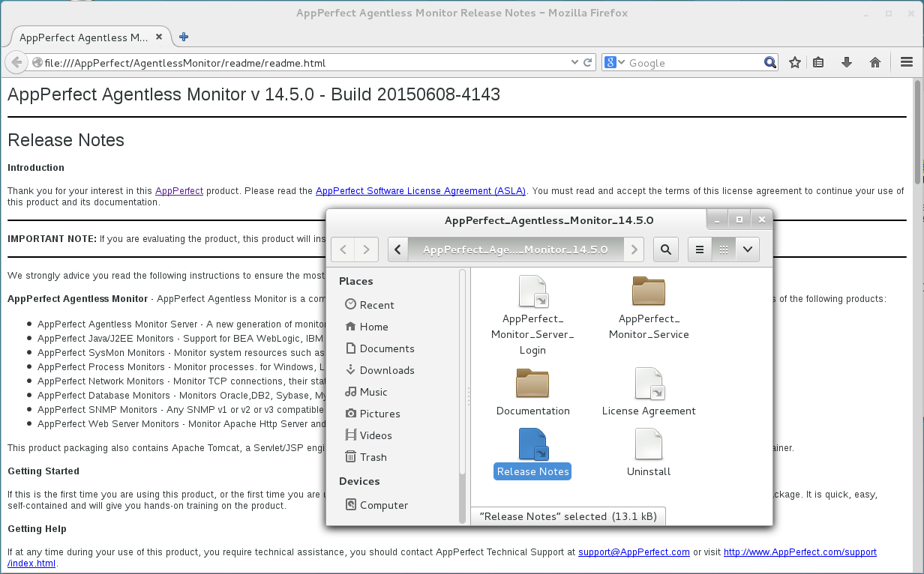924x574 pixels.
Task: Select the Release Notes file icon
Action: [x=533, y=444]
